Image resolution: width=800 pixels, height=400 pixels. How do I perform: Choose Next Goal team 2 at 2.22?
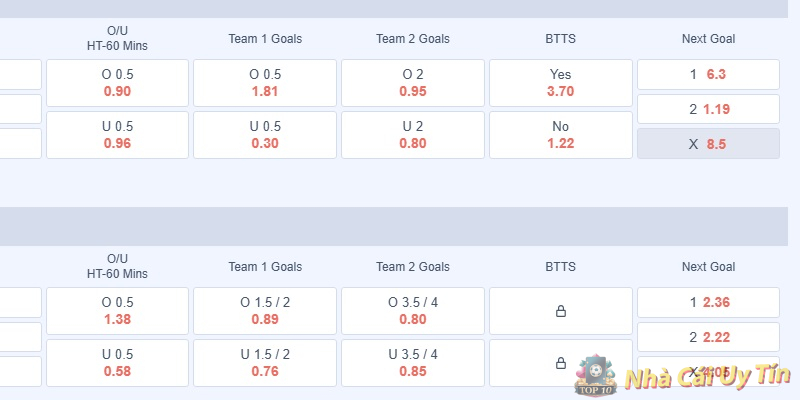(x=708, y=337)
